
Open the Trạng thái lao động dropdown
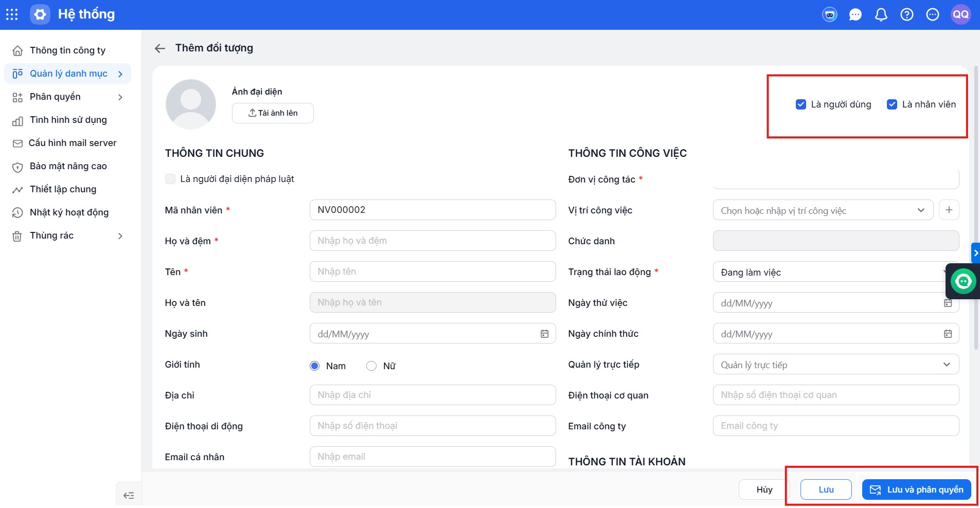(836, 271)
